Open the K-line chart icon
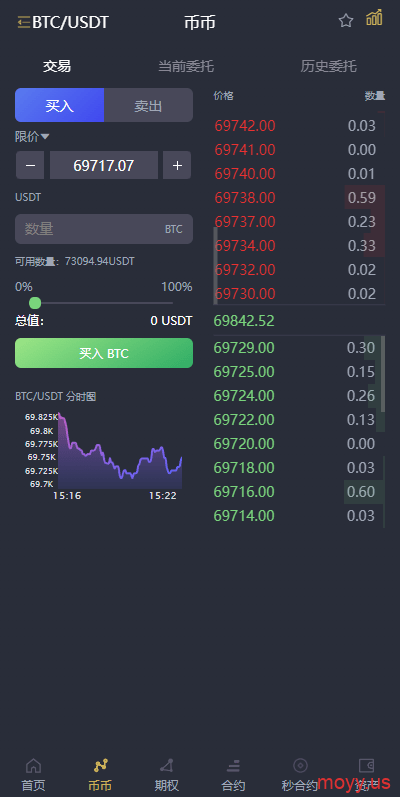The width and height of the screenshot is (400, 797). (x=374, y=18)
